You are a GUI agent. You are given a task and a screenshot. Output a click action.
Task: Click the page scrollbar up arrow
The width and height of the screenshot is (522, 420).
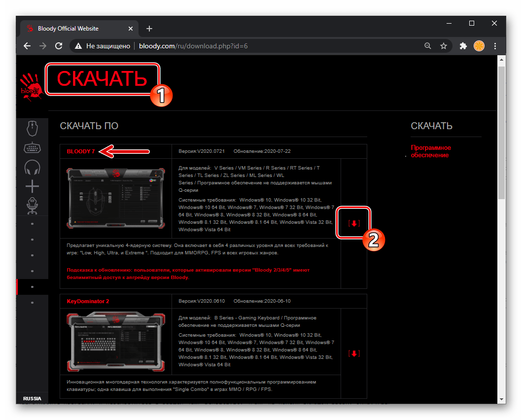(501, 60)
